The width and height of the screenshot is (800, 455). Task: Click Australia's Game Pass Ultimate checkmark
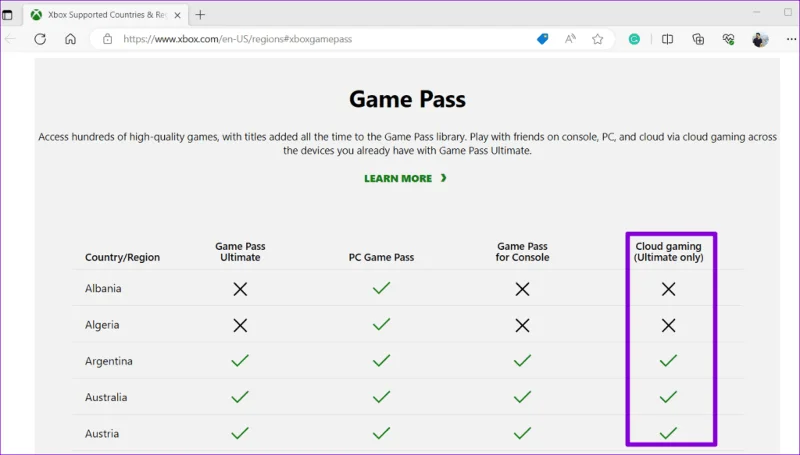240,396
